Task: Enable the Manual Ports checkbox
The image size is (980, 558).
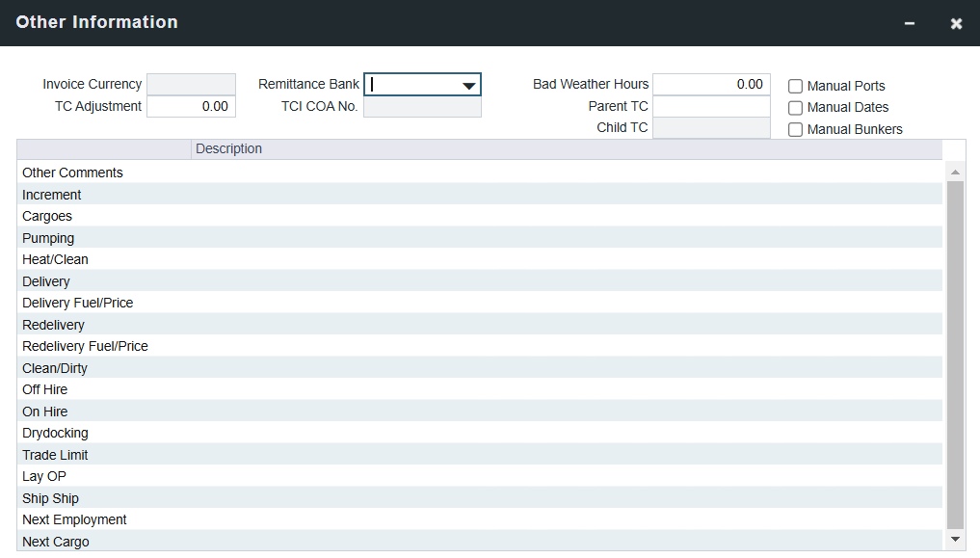Action: 796,86
